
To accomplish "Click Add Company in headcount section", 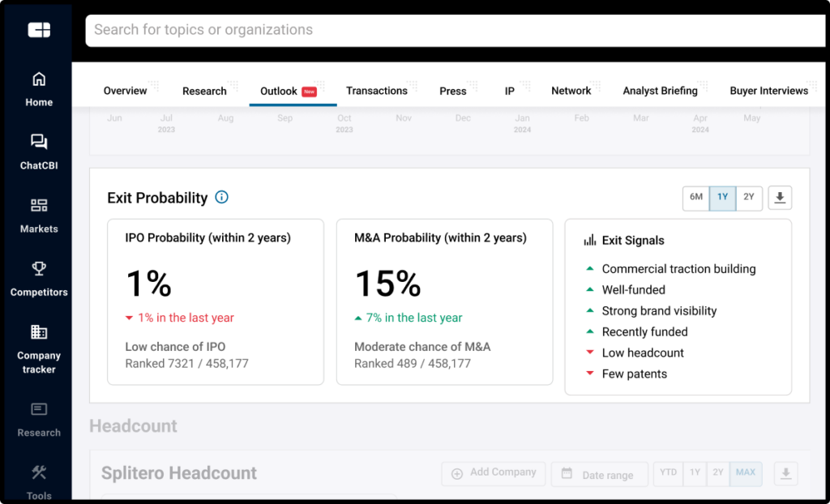I will pyautogui.click(x=494, y=473).
